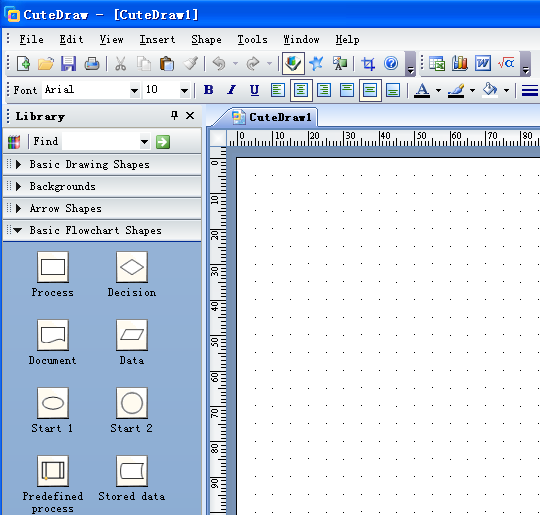Click the Word document icon
The image size is (540, 515).
pyautogui.click(x=483, y=63)
